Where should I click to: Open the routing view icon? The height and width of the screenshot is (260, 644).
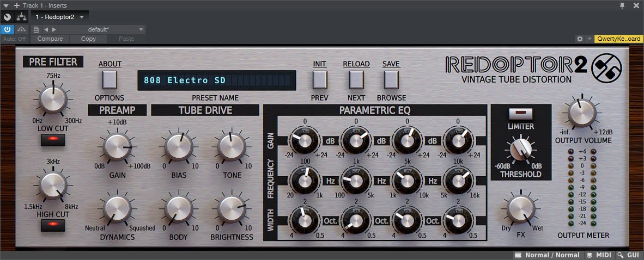click(x=21, y=17)
